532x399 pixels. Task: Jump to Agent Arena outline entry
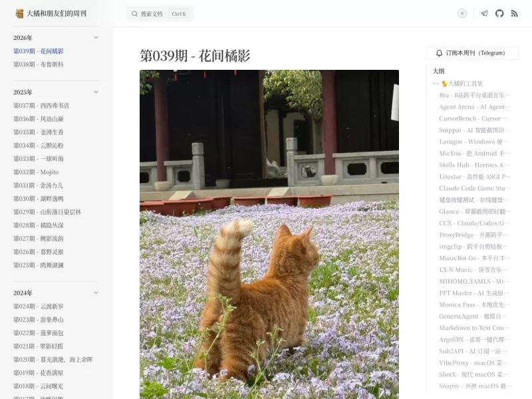[x=475, y=107]
